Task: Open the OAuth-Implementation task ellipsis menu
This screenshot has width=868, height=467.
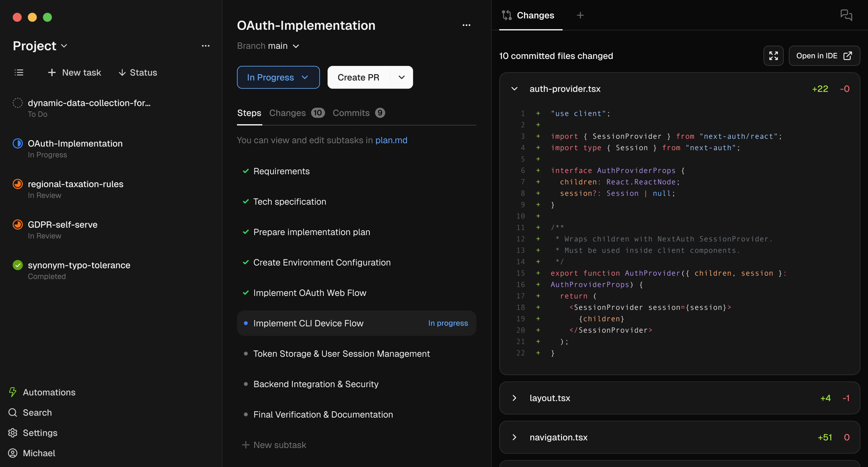Action: click(466, 25)
